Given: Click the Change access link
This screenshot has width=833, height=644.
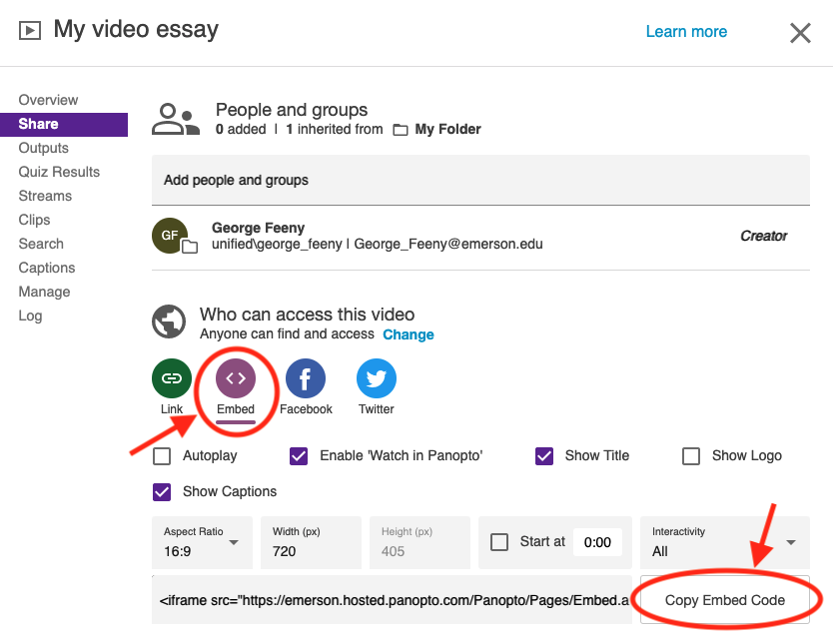Looking at the screenshot, I should tap(409, 334).
